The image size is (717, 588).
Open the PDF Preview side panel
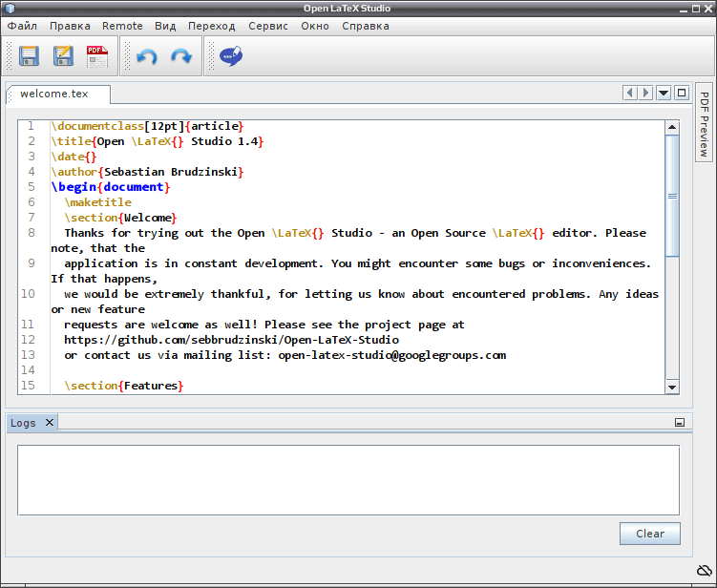[x=705, y=124]
